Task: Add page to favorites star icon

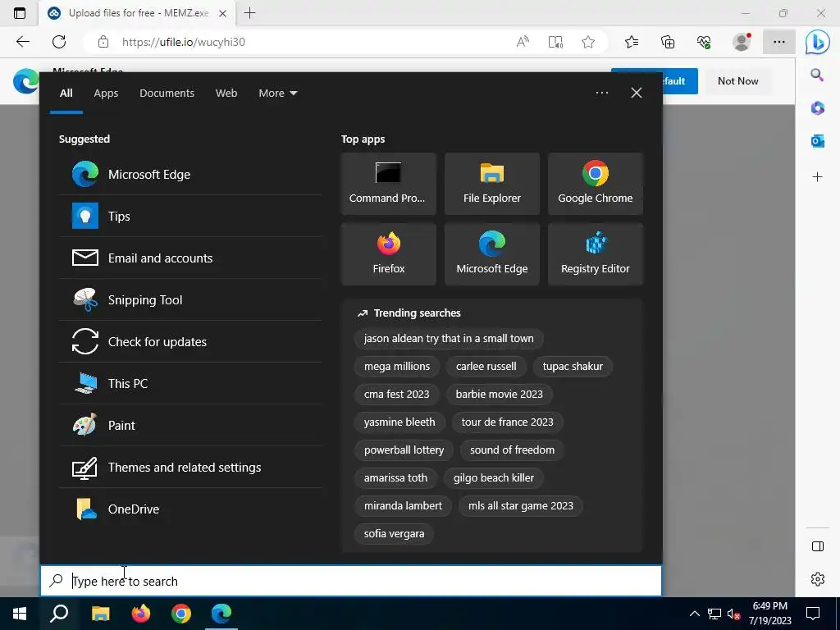Action: click(x=588, y=42)
